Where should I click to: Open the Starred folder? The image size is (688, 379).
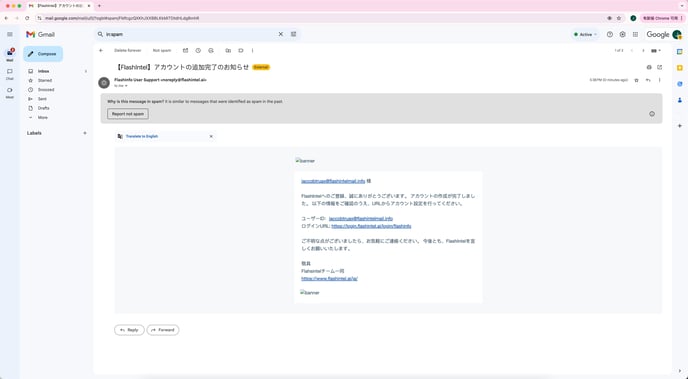click(x=45, y=80)
